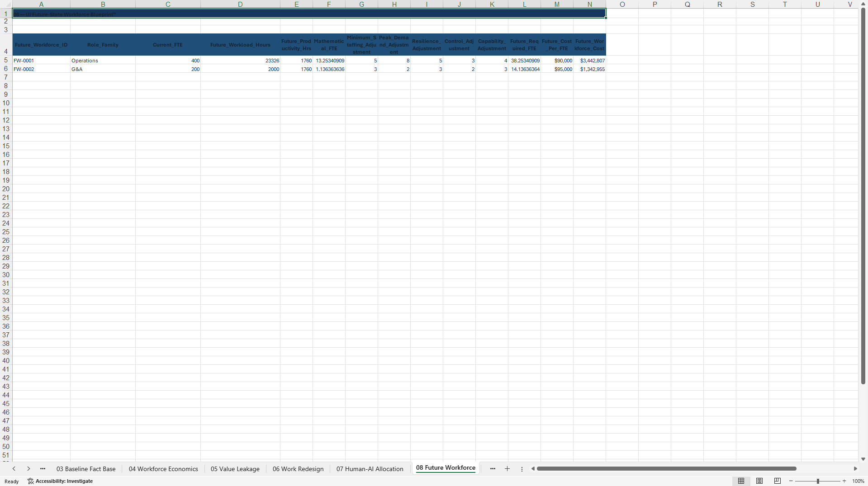Open Accessibility: Investigate status
The image size is (868, 486).
click(x=60, y=481)
